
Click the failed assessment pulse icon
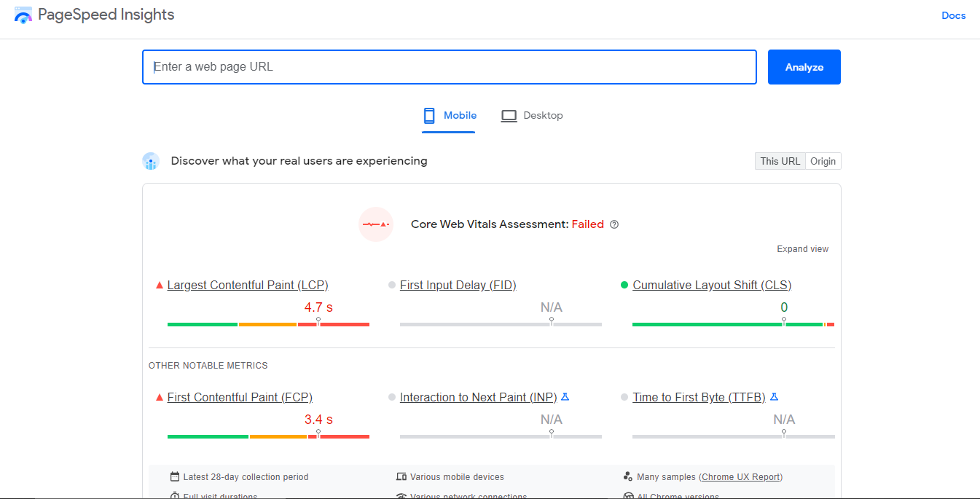(x=376, y=224)
